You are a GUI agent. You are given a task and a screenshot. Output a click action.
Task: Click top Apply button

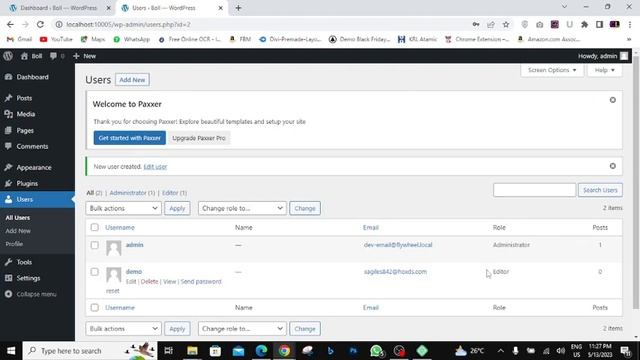(x=177, y=208)
